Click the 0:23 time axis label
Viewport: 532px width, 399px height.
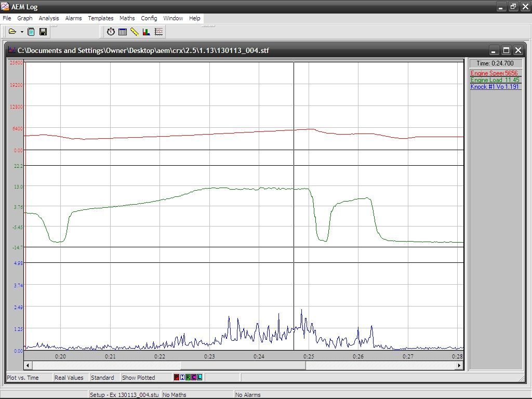tap(209, 356)
